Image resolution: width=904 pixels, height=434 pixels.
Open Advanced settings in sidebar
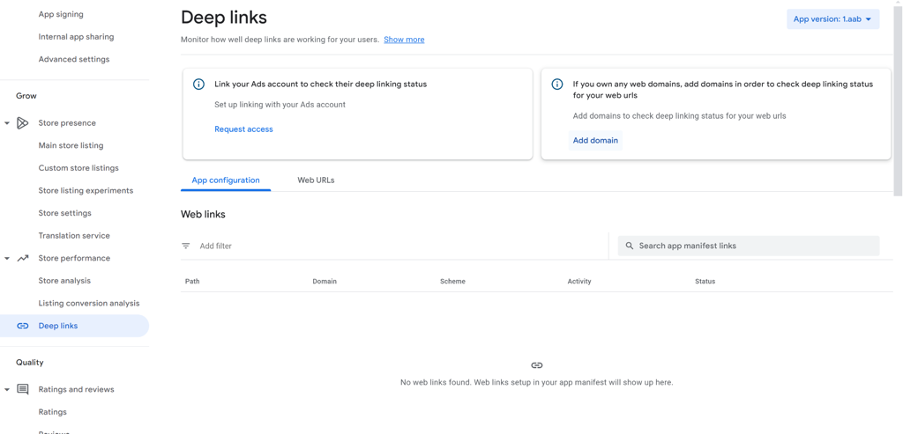click(74, 59)
